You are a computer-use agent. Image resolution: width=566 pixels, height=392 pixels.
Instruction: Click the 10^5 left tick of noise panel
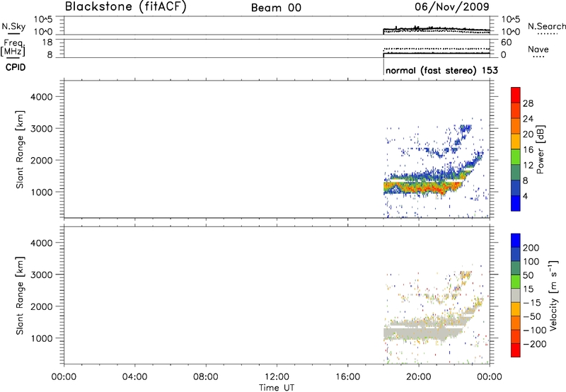(43, 20)
